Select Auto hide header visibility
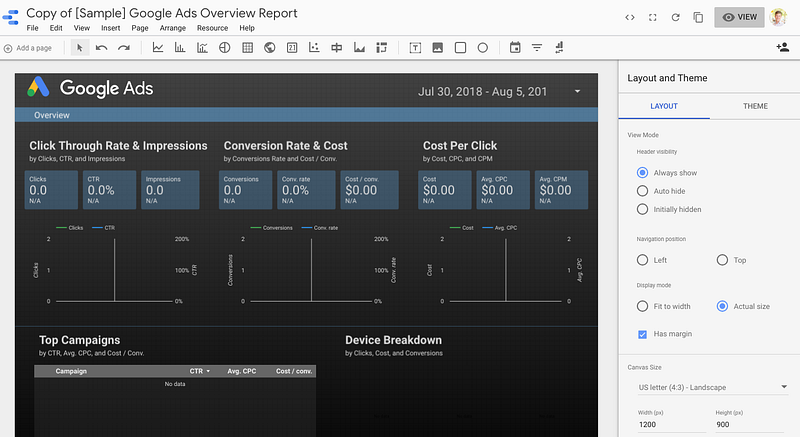Viewport: 800px width, 437px height. click(x=643, y=191)
